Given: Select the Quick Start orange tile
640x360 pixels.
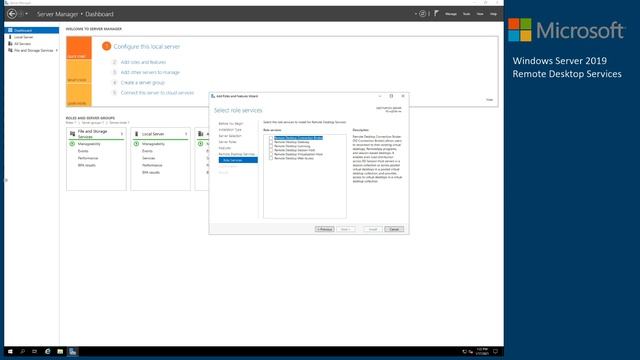Looking at the screenshot, I should [x=79, y=48].
